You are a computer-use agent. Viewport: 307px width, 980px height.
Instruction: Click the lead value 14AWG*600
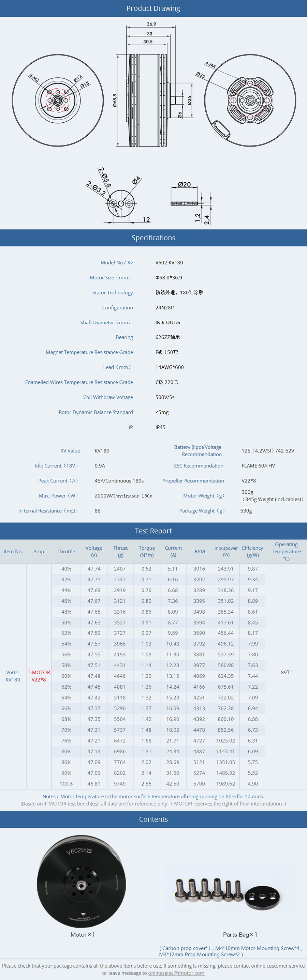coord(170,367)
